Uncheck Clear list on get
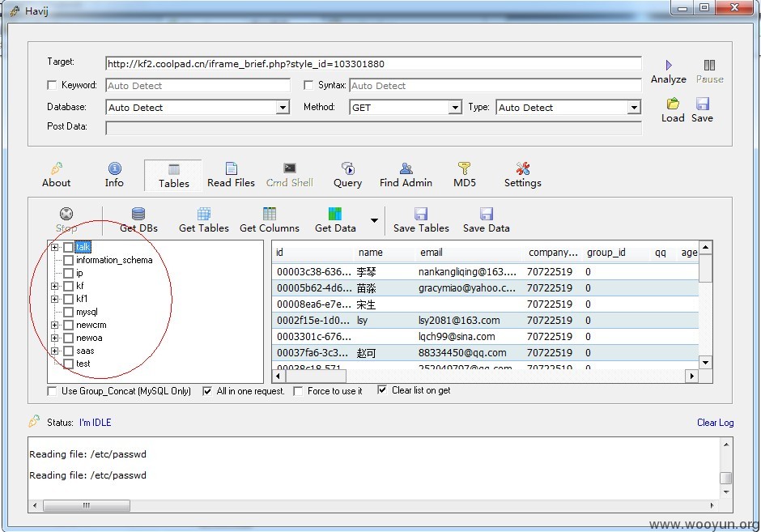The width and height of the screenshot is (761, 532). click(382, 390)
